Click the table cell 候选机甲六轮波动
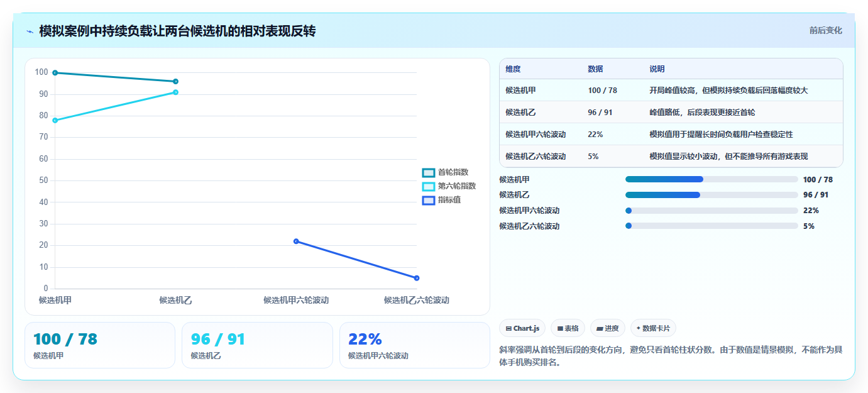The width and height of the screenshot is (868, 393). point(536,135)
